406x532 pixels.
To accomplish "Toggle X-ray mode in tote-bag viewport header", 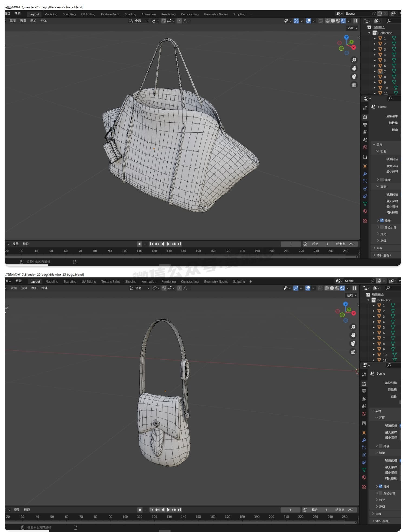I will pos(320,21).
